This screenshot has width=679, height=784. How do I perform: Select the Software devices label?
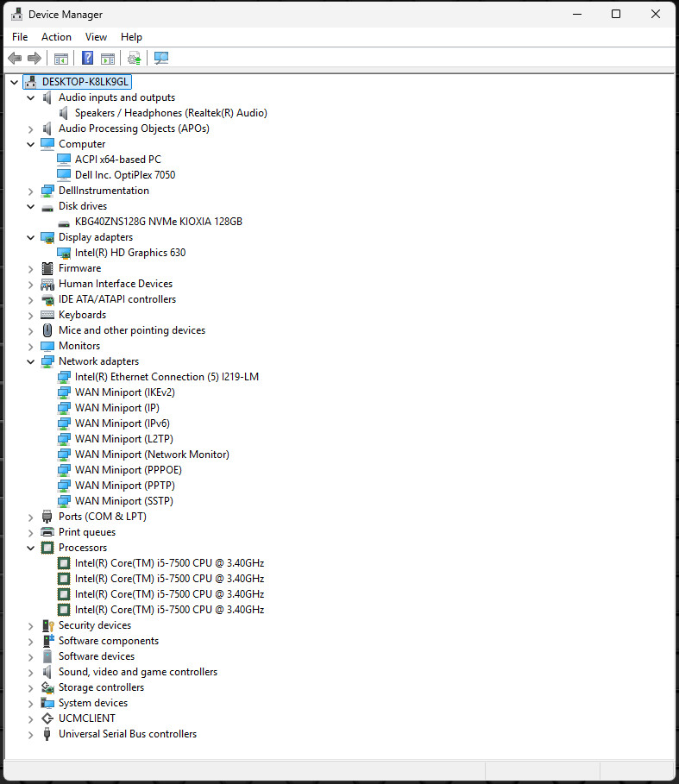97,656
